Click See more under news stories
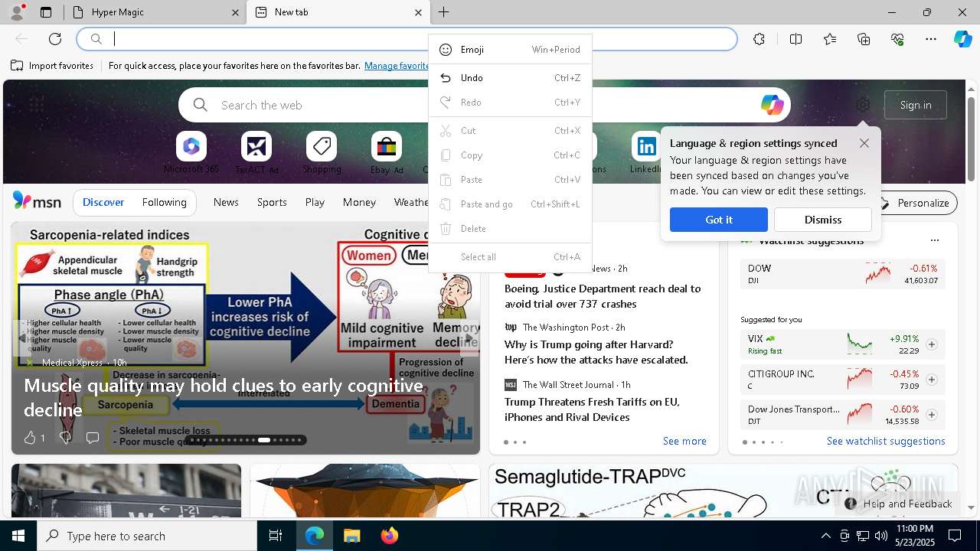Screen dimensions: 980x551 click(684, 441)
